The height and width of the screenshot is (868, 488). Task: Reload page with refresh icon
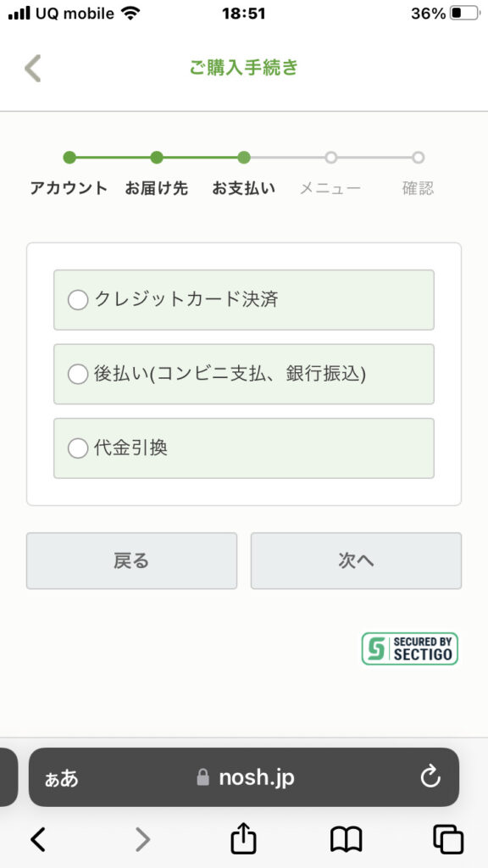tap(430, 777)
